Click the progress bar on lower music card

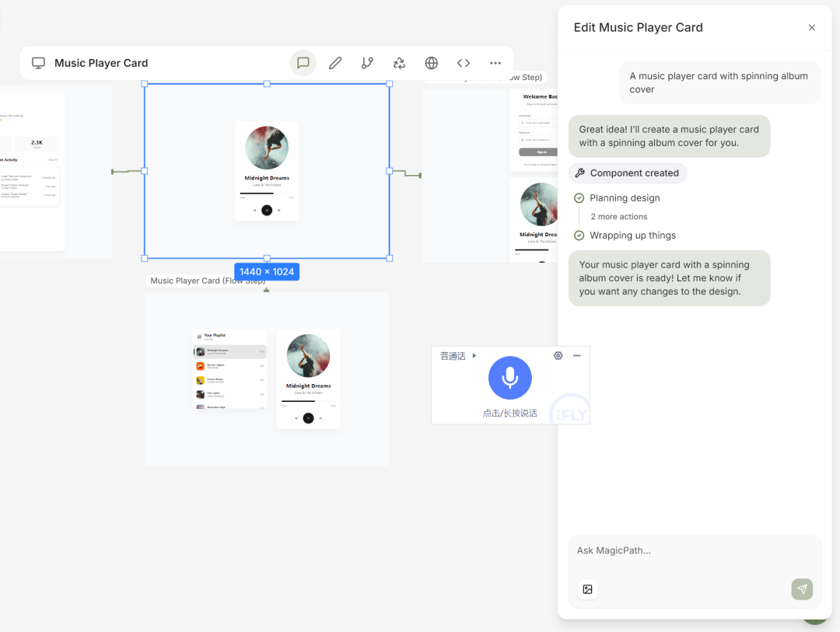click(308, 401)
